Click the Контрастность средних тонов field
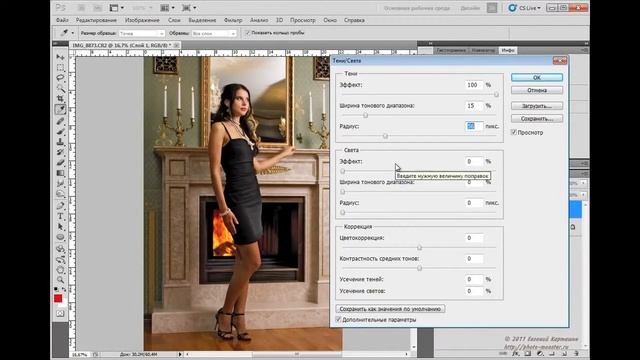The width and height of the screenshot is (640, 360). (x=473, y=258)
